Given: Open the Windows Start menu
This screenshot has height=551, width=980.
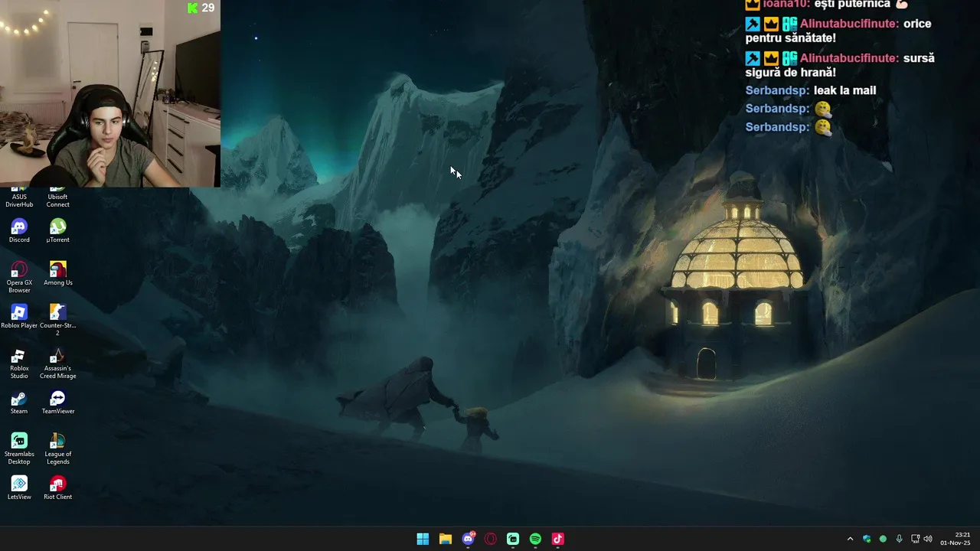Looking at the screenshot, I should [423, 539].
